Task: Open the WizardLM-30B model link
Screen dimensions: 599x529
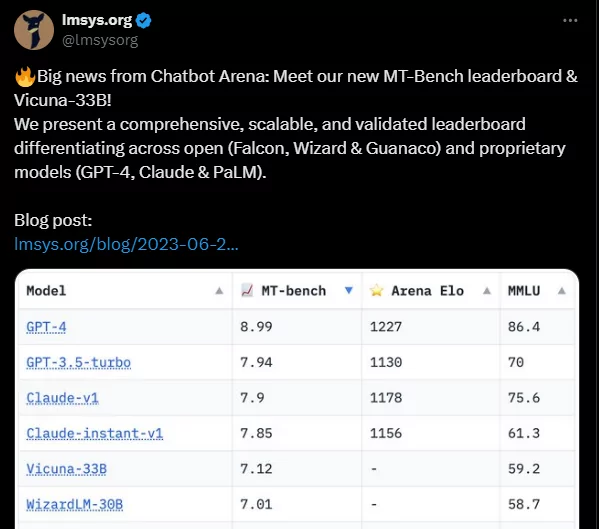Action: 74,505
